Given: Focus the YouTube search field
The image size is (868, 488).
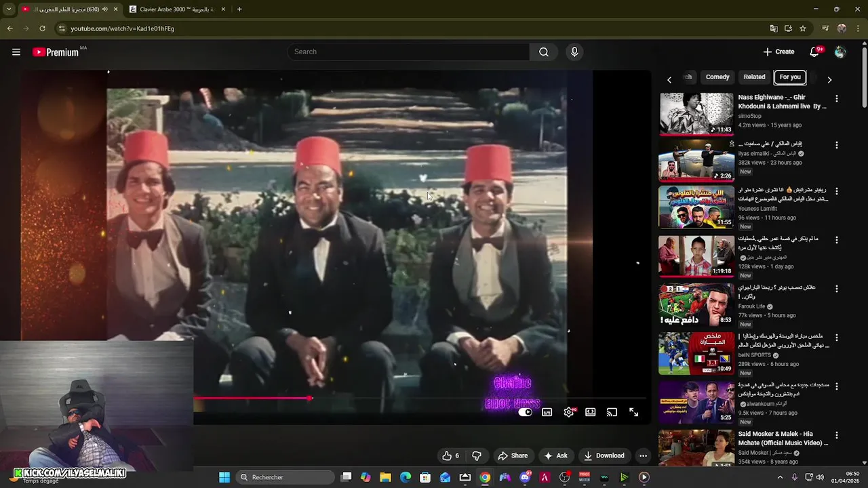Looking at the screenshot, I should (x=409, y=52).
